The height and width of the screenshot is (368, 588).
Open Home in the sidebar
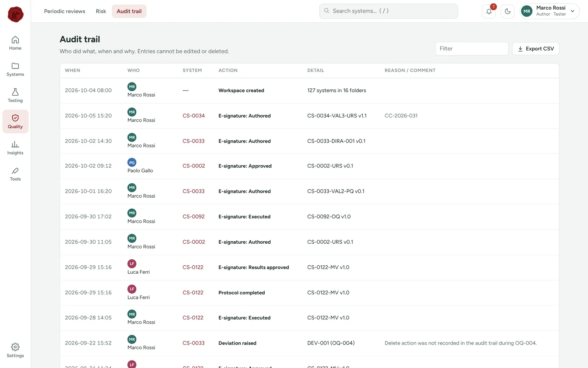point(15,43)
